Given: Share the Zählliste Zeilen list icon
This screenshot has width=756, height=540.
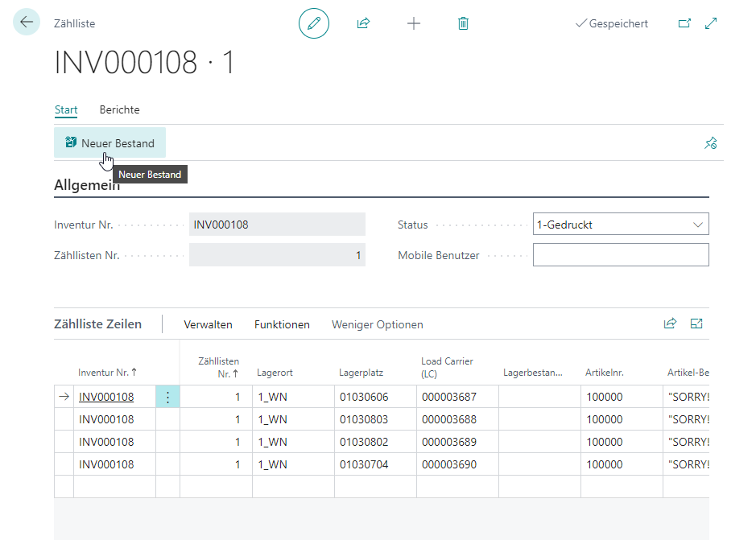Looking at the screenshot, I should tap(670, 324).
